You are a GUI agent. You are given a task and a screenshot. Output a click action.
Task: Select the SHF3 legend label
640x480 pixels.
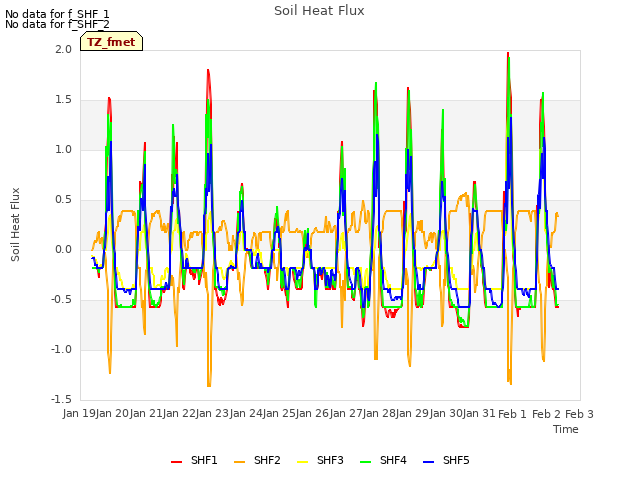(330, 460)
